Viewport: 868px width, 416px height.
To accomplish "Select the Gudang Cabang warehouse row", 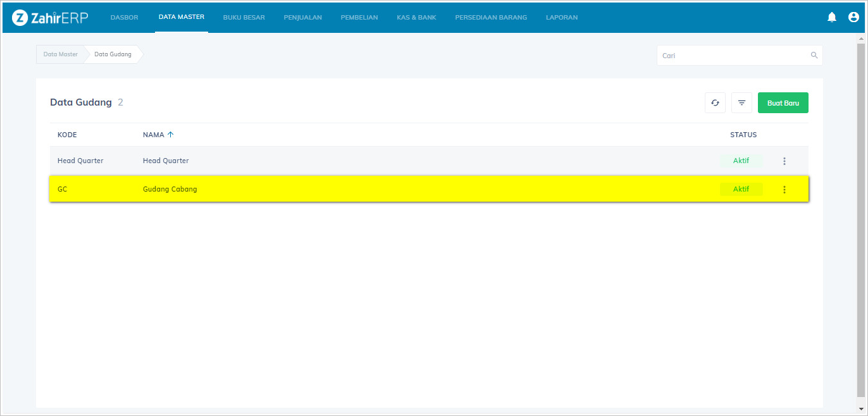I will click(380, 189).
